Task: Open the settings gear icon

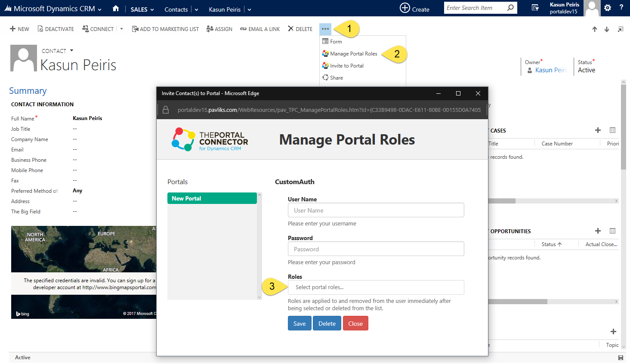Action: 608,8
